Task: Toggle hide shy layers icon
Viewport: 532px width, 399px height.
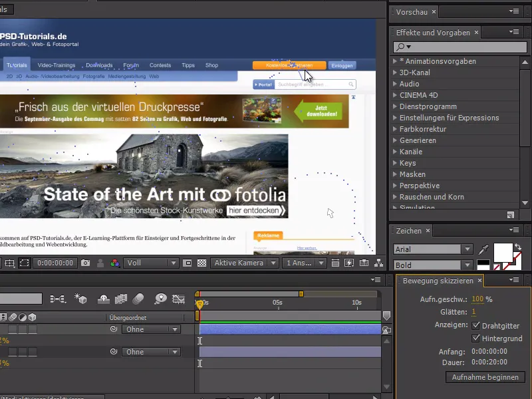Action: [x=104, y=299]
